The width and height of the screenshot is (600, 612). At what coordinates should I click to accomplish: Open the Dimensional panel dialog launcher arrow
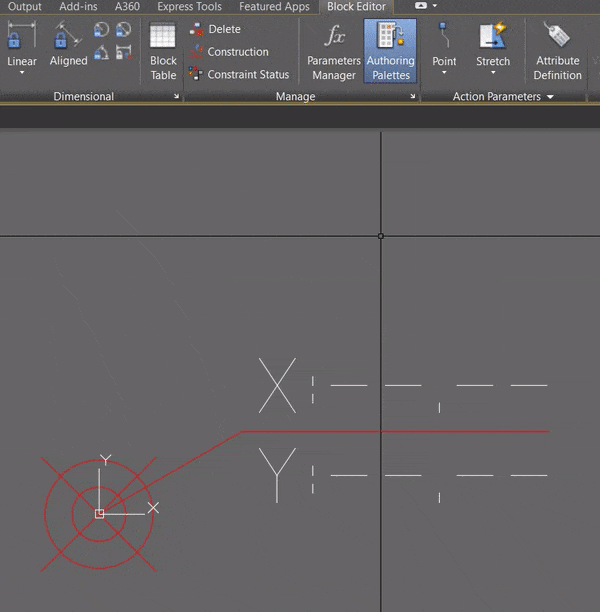pos(176,96)
